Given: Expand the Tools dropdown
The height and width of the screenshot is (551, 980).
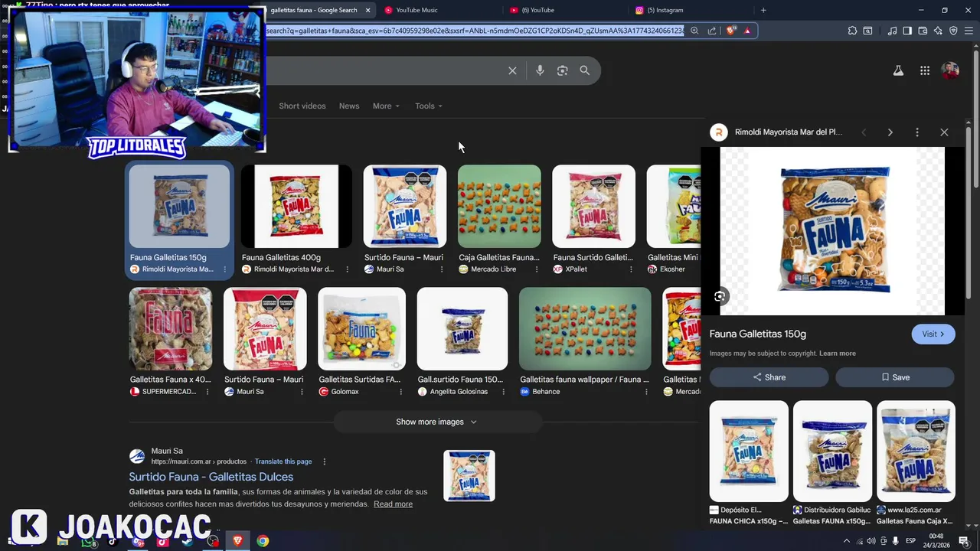Looking at the screenshot, I should (429, 106).
